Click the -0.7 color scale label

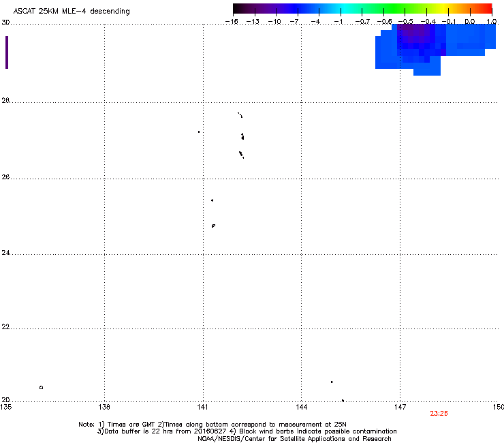click(x=362, y=22)
